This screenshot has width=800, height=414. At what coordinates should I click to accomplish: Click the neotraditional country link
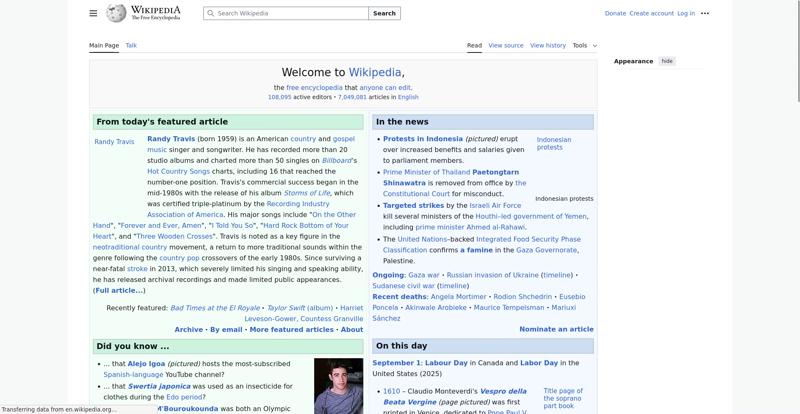coord(130,247)
